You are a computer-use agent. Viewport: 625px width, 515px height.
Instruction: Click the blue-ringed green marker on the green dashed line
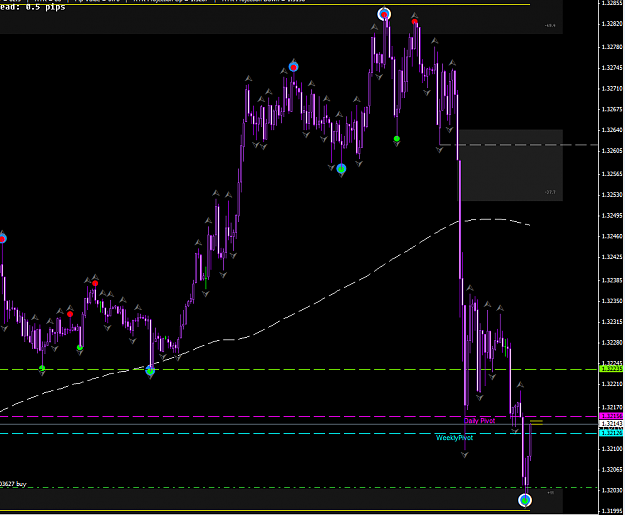[x=150, y=371]
